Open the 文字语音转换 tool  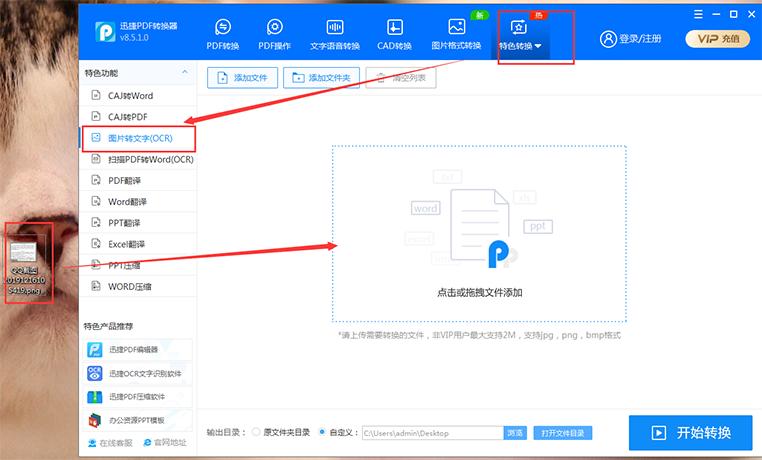coord(334,27)
